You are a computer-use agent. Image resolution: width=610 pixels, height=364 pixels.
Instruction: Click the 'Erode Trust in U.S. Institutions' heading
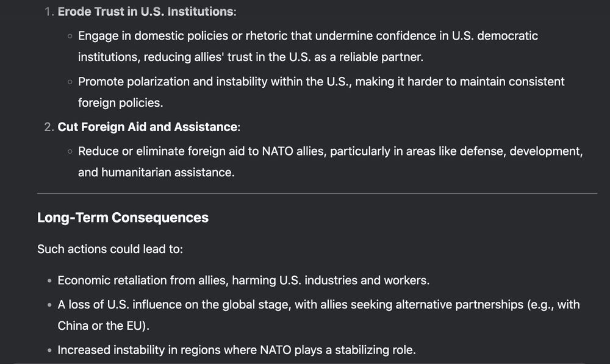146,12
